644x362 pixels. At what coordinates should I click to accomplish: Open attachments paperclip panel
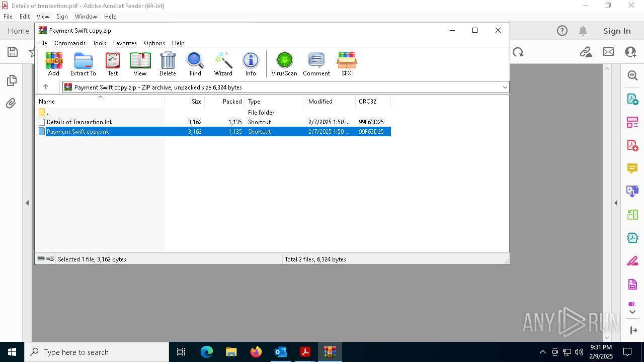coord(11,104)
